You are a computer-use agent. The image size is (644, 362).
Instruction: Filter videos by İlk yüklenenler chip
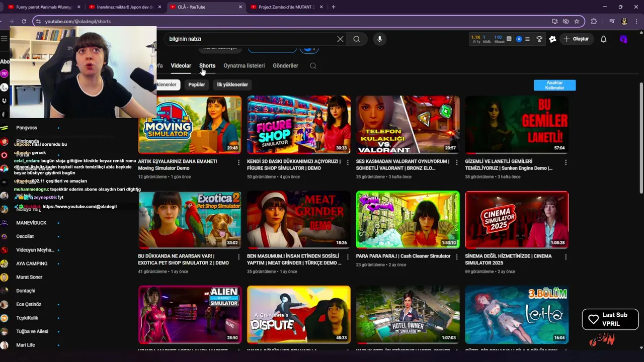tap(232, 84)
